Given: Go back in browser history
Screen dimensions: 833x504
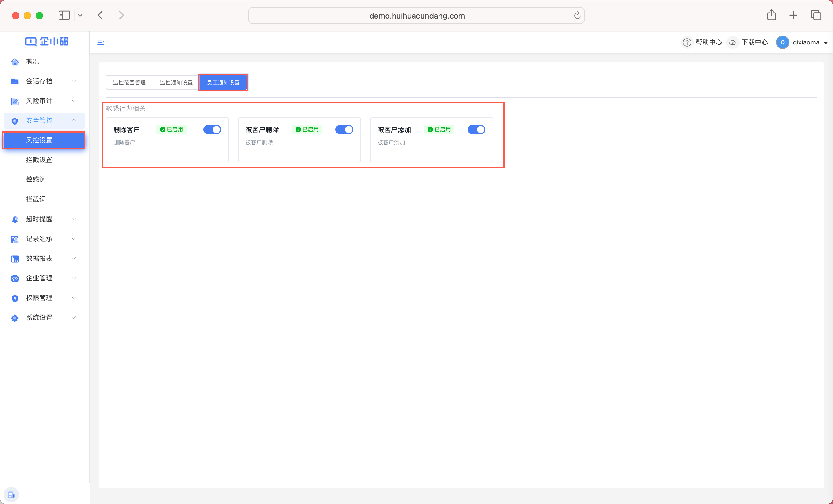Looking at the screenshot, I should pos(100,15).
